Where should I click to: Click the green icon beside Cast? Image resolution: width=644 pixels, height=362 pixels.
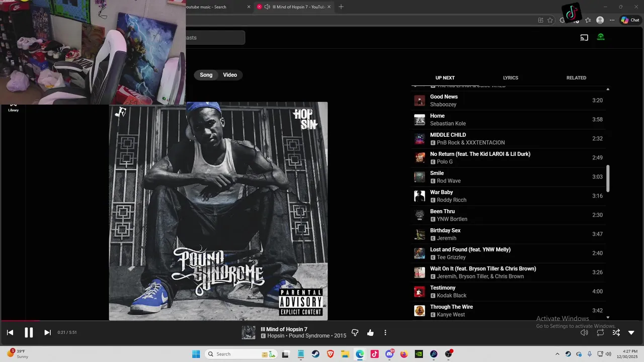click(x=600, y=37)
